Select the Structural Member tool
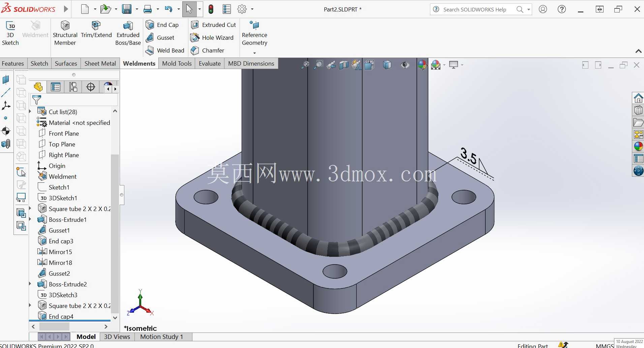644x348 pixels. 65,33
